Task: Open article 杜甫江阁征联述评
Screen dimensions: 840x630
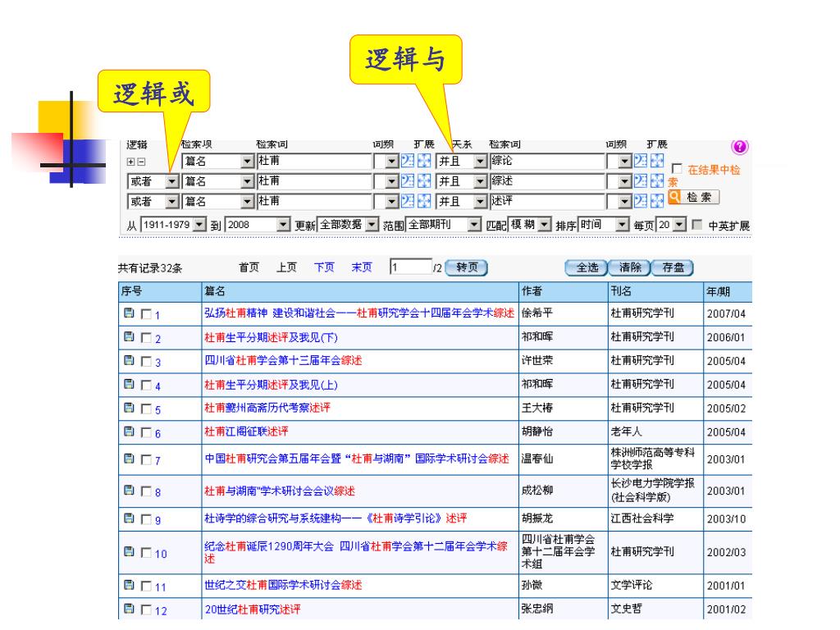Action: tap(246, 431)
